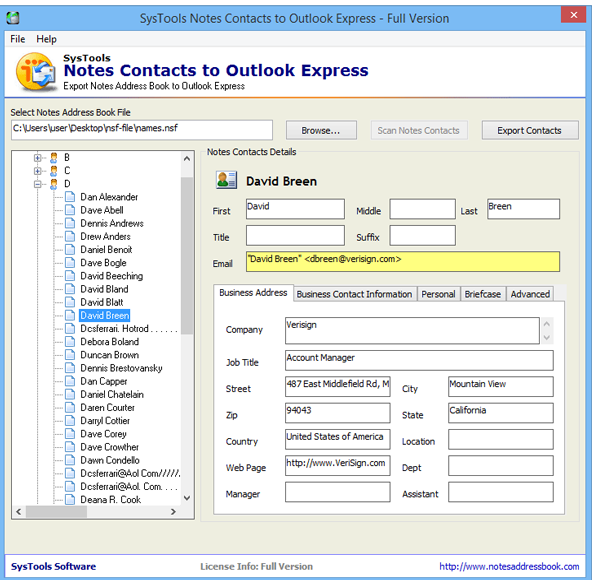600x580 pixels.
Task: Click the address book file path field
Action: pos(142,130)
